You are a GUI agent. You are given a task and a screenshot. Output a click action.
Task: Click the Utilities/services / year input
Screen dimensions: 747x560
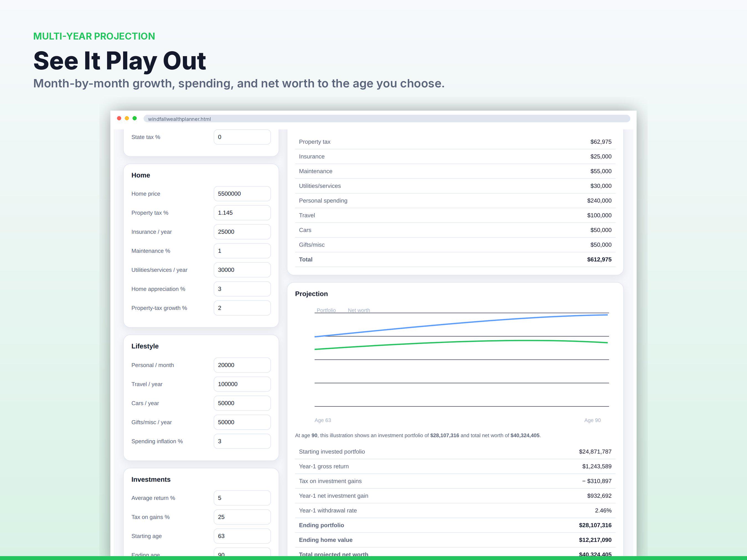pyautogui.click(x=242, y=270)
